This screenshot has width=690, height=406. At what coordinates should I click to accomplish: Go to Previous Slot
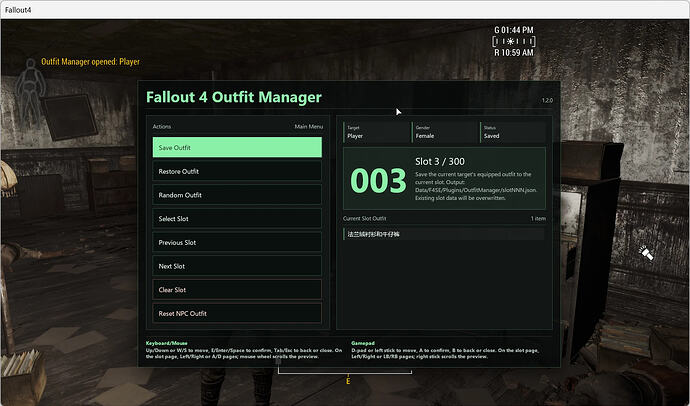(237, 242)
